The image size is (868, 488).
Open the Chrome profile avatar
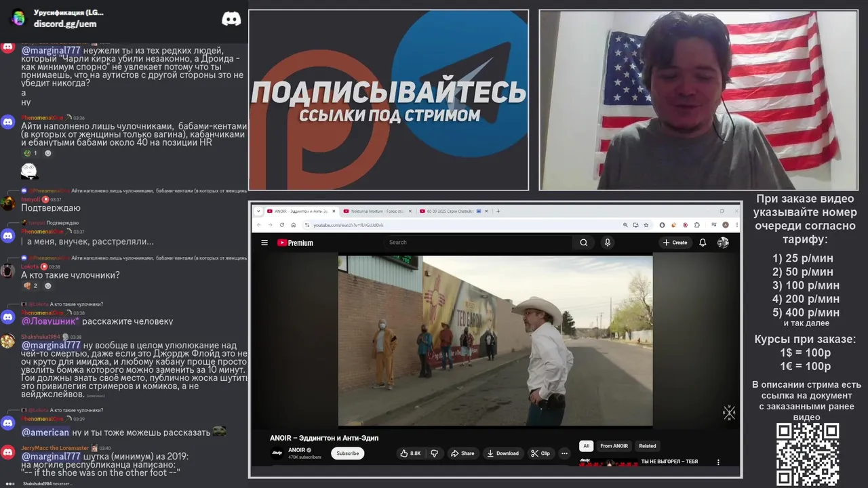[725, 225]
